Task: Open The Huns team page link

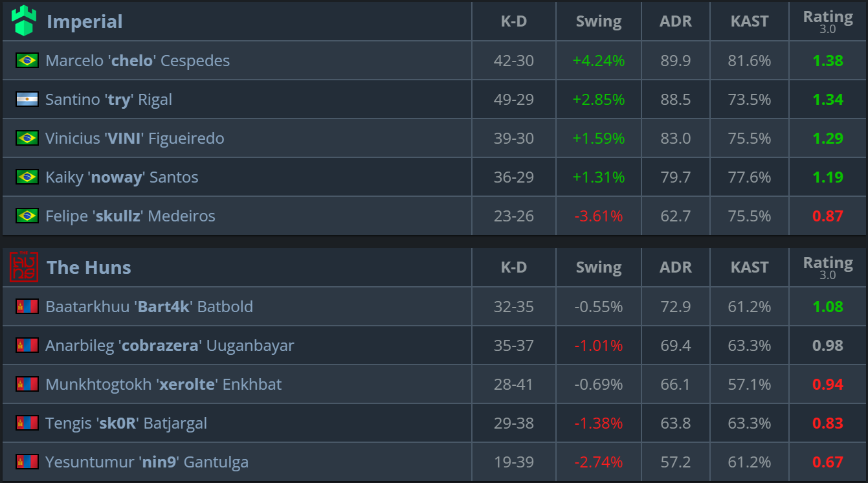Action: 89,267
